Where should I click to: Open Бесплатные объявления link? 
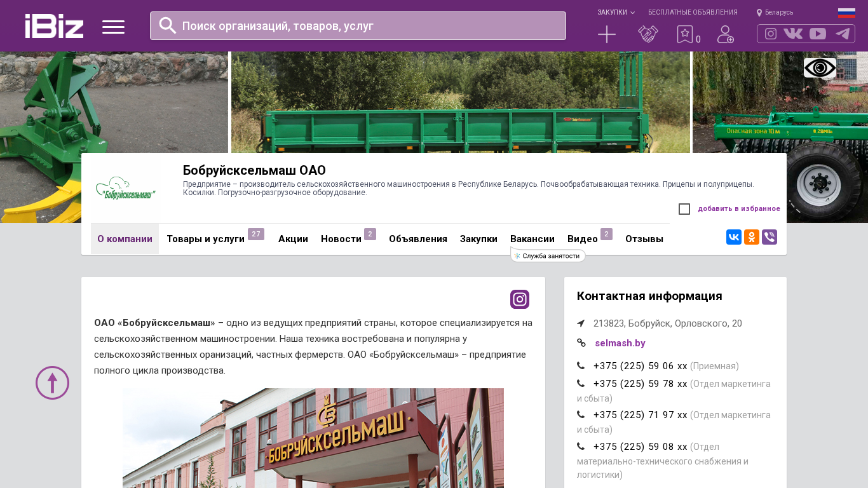pyautogui.click(x=693, y=12)
